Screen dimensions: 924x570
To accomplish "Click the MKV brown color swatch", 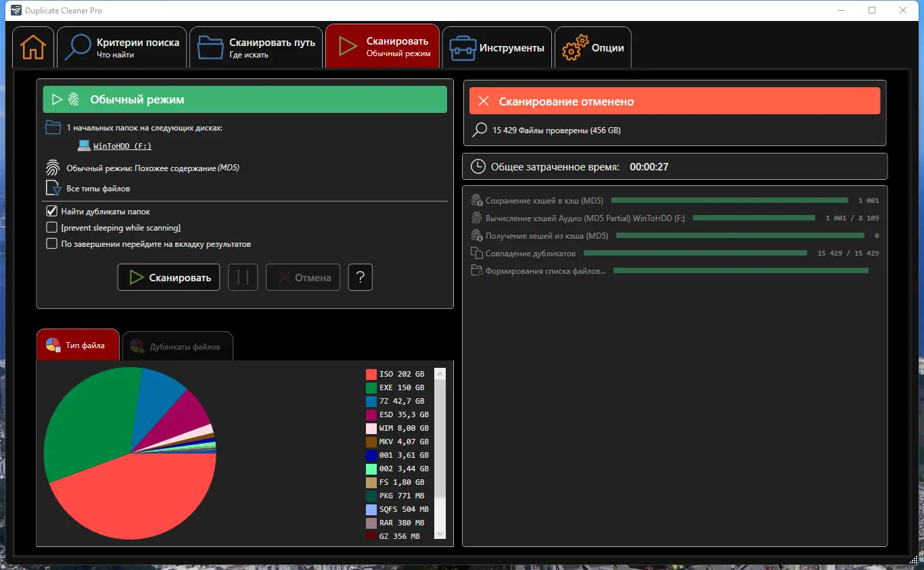I will click(x=371, y=442).
